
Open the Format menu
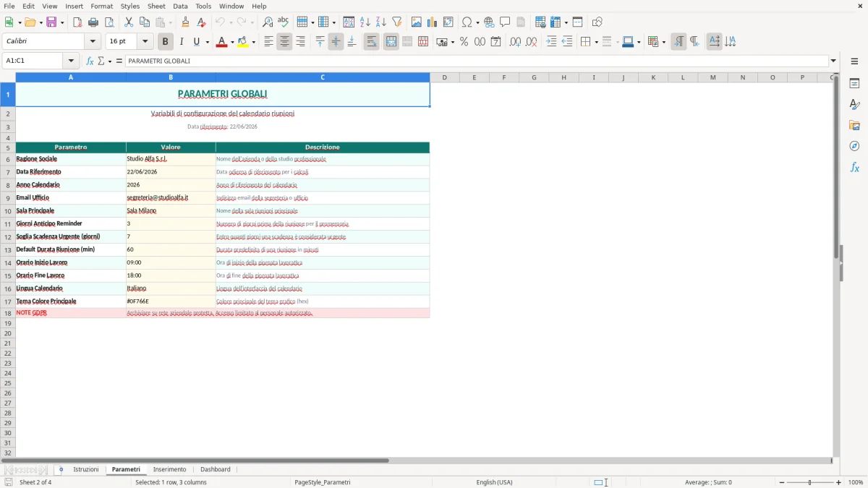tap(102, 6)
